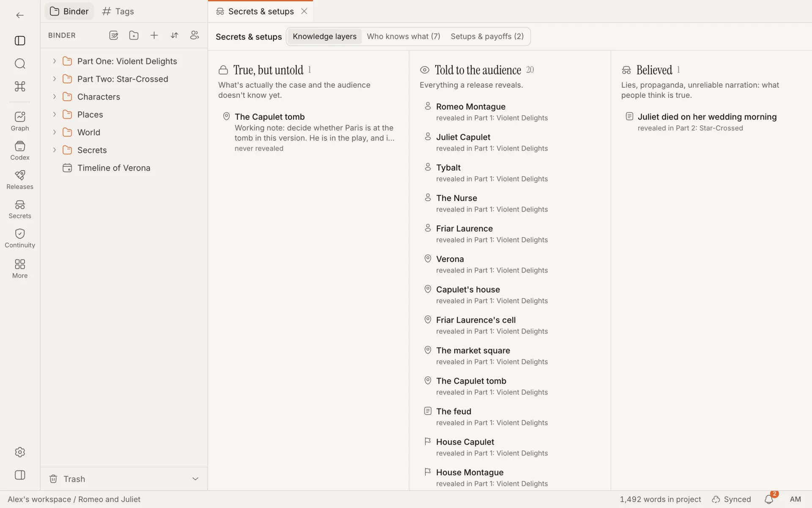Open notifications bell

(x=769, y=500)
